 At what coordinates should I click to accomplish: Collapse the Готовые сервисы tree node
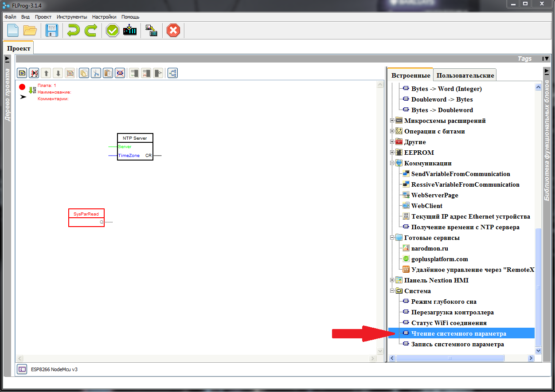pos(392,238)
